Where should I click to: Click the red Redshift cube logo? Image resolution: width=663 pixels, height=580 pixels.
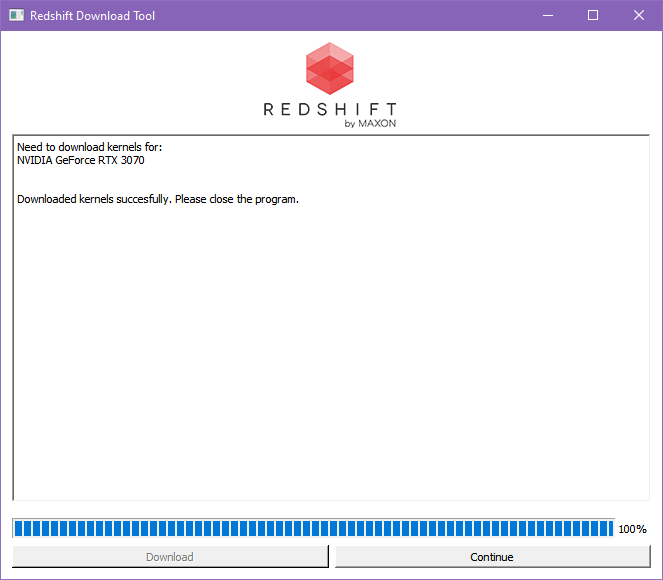coord(330,68)
